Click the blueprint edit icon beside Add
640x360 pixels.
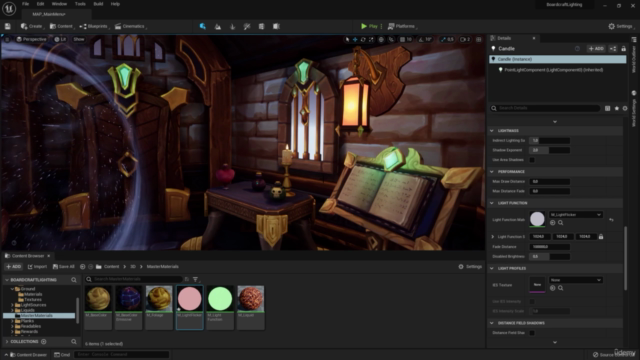coord(613,49)
